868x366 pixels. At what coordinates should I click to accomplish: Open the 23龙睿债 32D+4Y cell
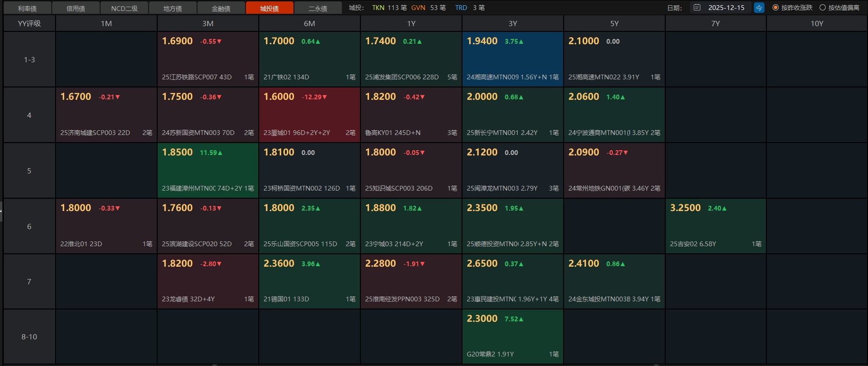tap(208, 281)
